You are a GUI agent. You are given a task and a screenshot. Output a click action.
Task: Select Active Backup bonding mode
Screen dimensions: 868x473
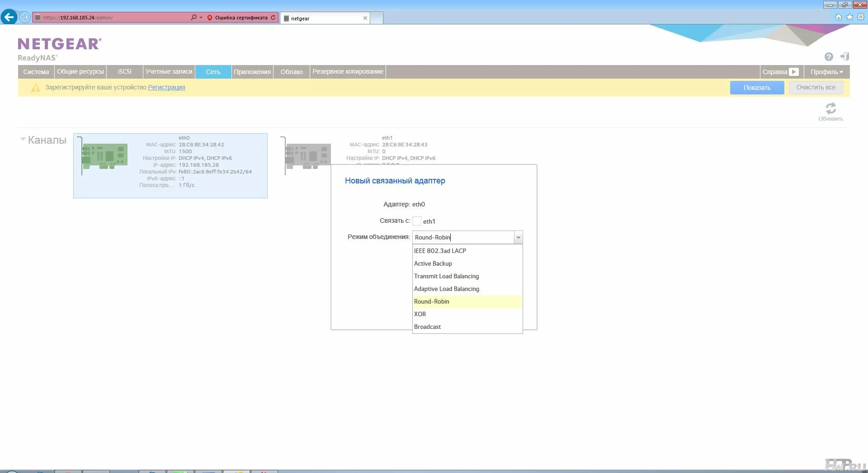(x=433, y=264)
